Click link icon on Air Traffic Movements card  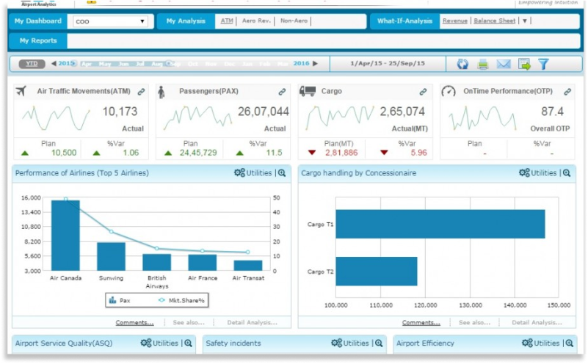pyautogui.click(x=141, y=92)
